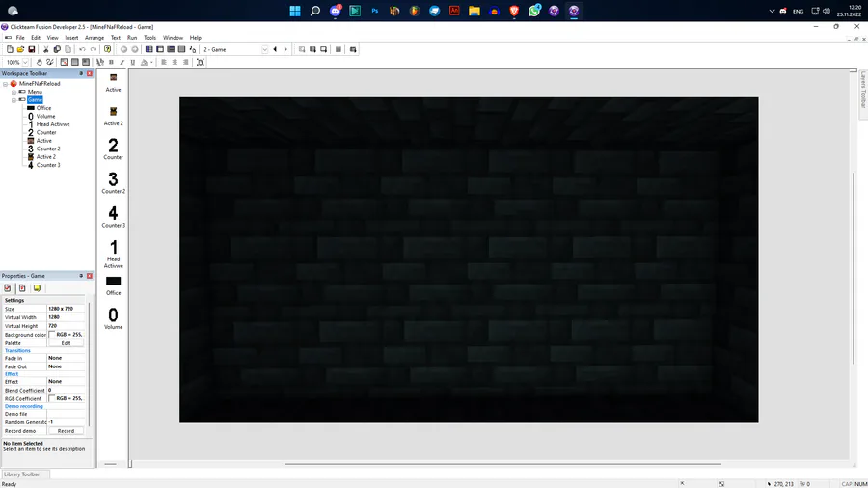This screenshot has width=868, height=488.
Task: Collapse the Game frame tree node
Action: pyautogui.click(x=14, y=100)
